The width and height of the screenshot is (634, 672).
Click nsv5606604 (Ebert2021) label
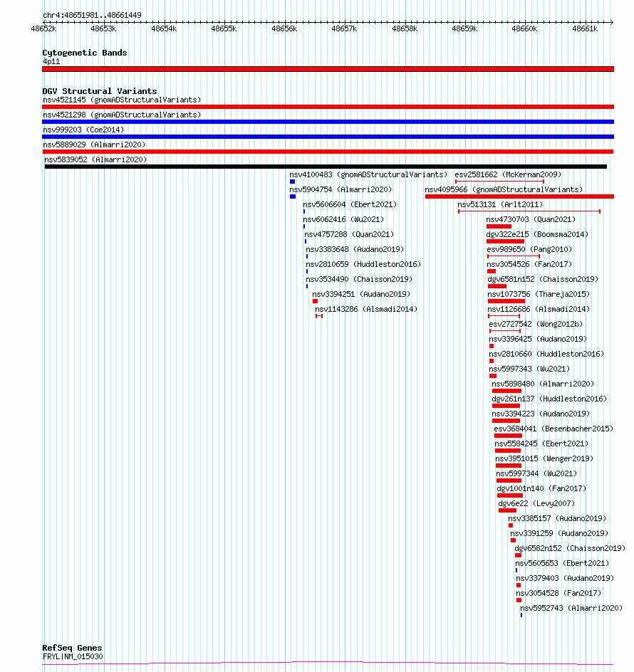tap(350, 205)
